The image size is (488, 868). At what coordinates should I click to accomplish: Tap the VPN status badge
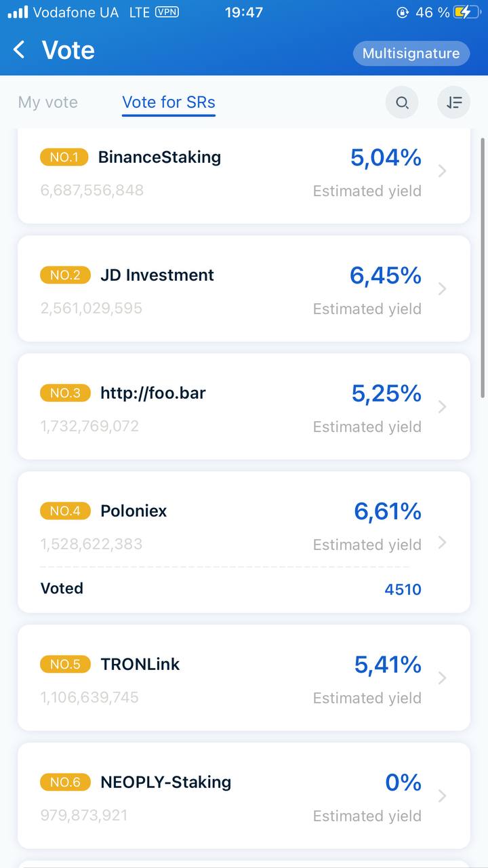[x=167, y=12]
